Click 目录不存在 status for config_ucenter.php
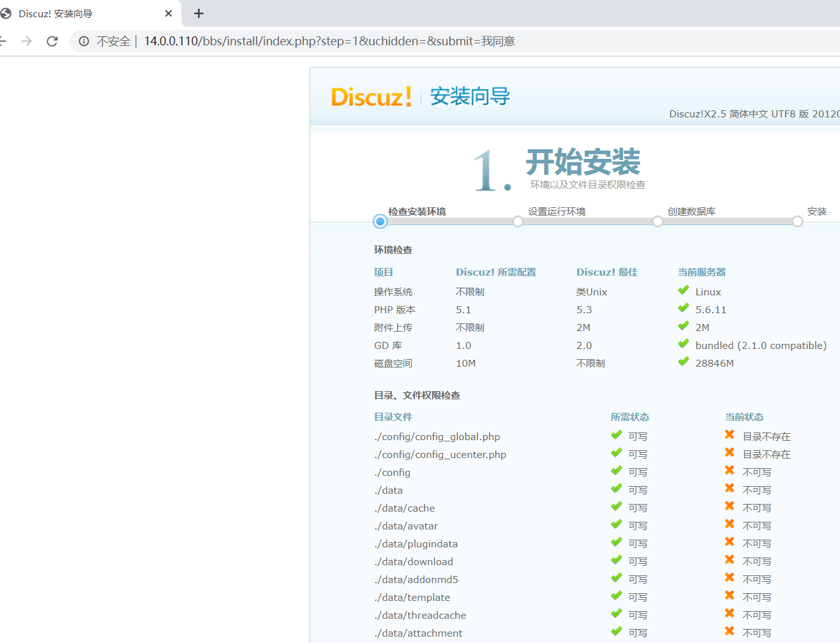 coord(767,455)
